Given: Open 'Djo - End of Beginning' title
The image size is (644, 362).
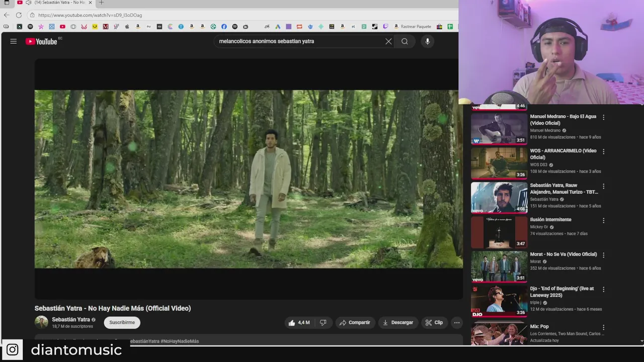Looking at the screenshot, I should click(562, 292).
